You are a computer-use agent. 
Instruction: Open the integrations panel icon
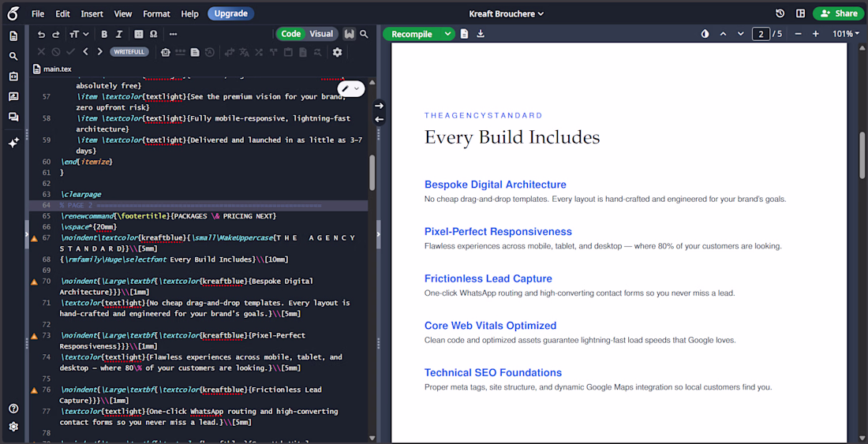(14, 76)
